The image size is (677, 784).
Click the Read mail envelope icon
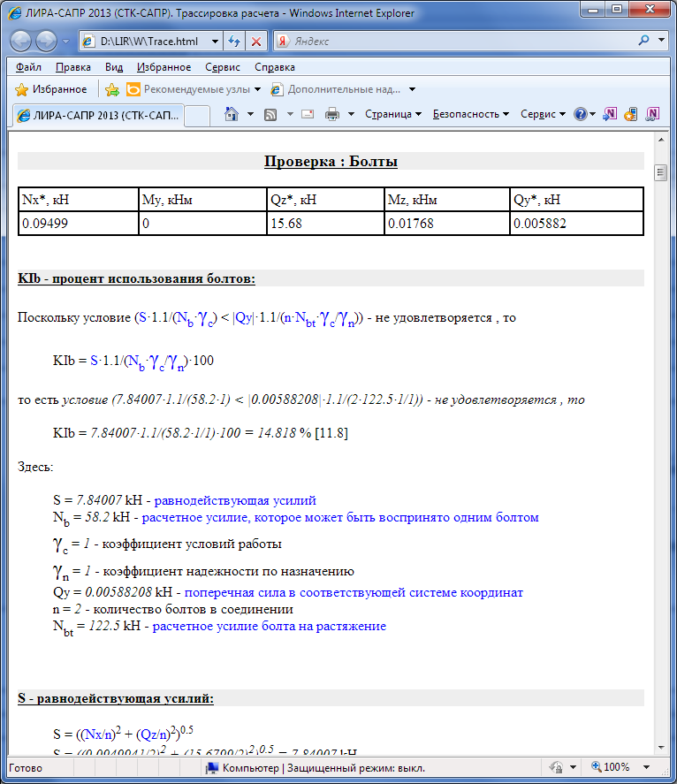pyautogui.click(x=308, y=114)
